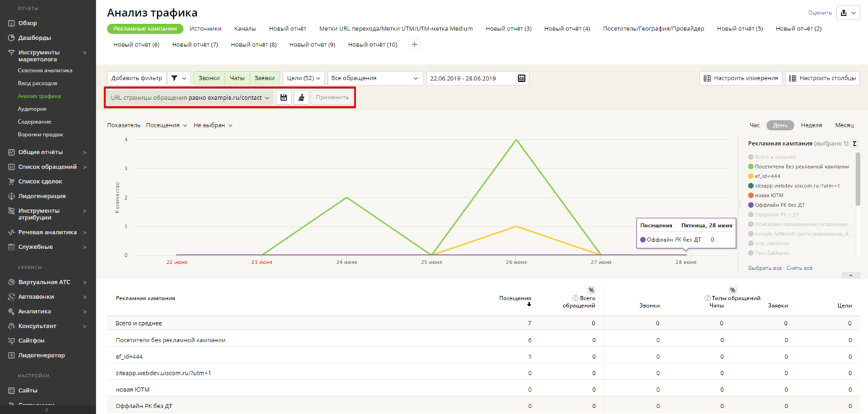Sort by Посещения column header
The height and width of the screenshot is (414, 868).
[515, 298]
